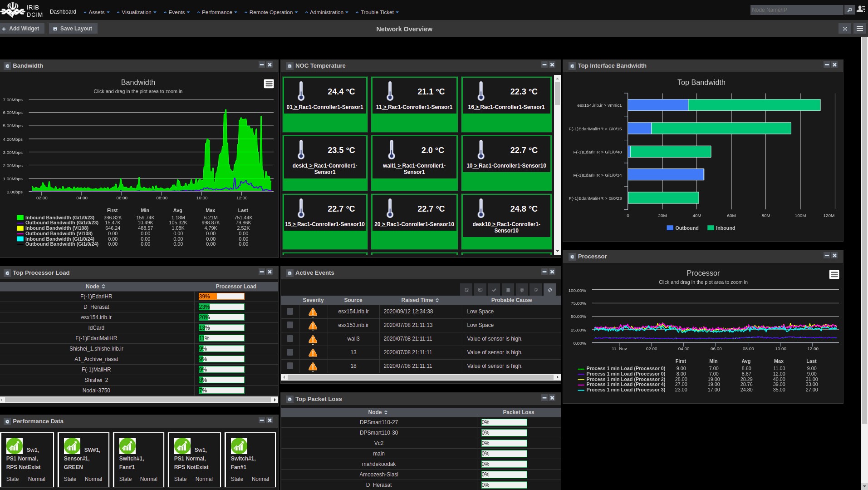Select the checkbox for esx154.irib.ir event
This screenshot has height=490, width=868.
[290, 312]
